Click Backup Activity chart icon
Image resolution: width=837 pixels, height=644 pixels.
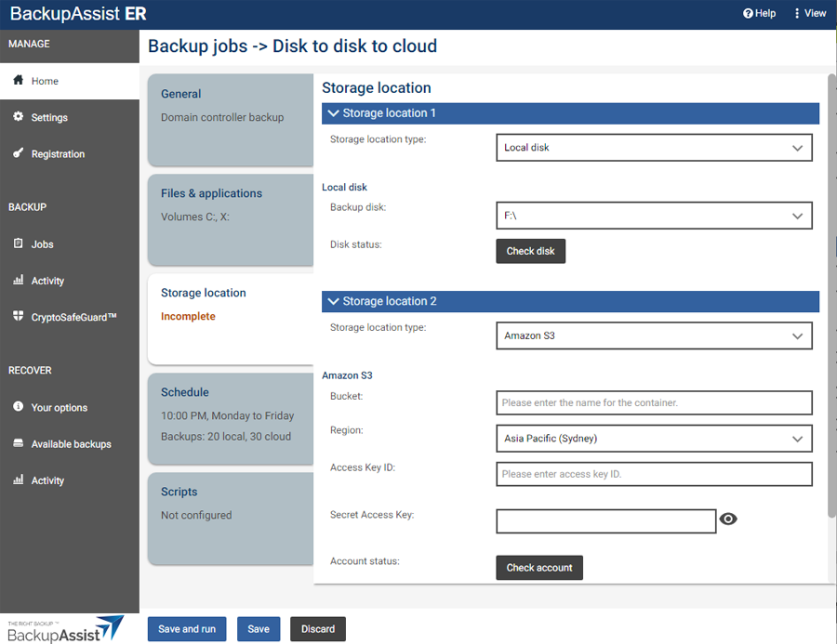pos(19,280)
